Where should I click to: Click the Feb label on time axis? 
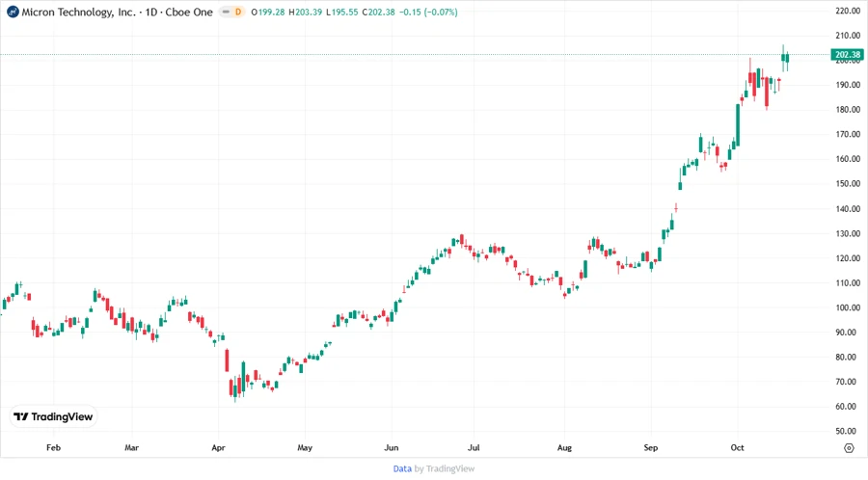[53, 447]
